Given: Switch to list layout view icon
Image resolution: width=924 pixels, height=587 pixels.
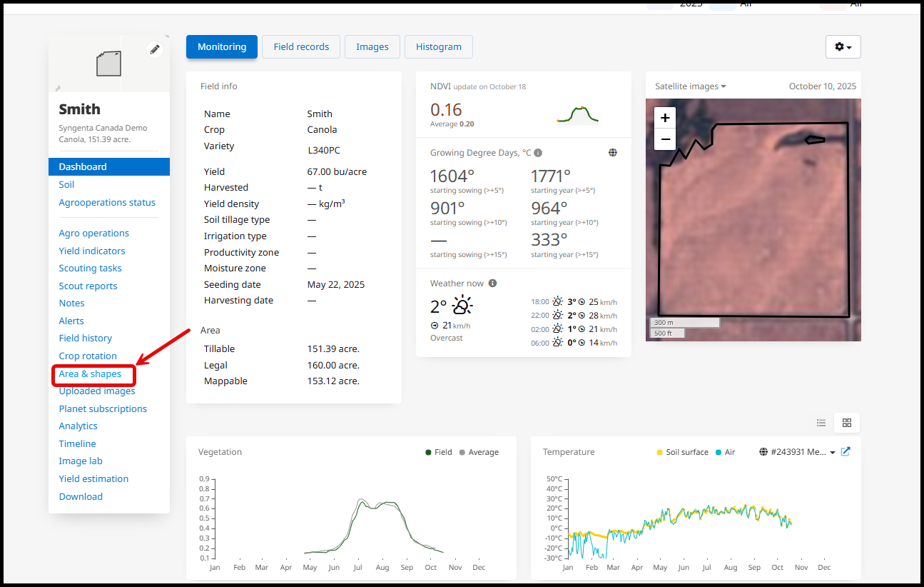Looking at the screenshot, I should (x=821, y=423).
